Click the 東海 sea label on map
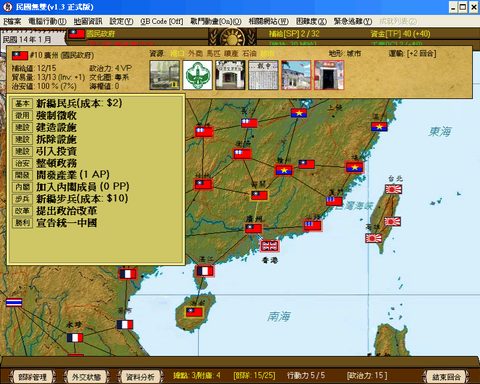The image size is (480, 384). (x=440, y=132)
